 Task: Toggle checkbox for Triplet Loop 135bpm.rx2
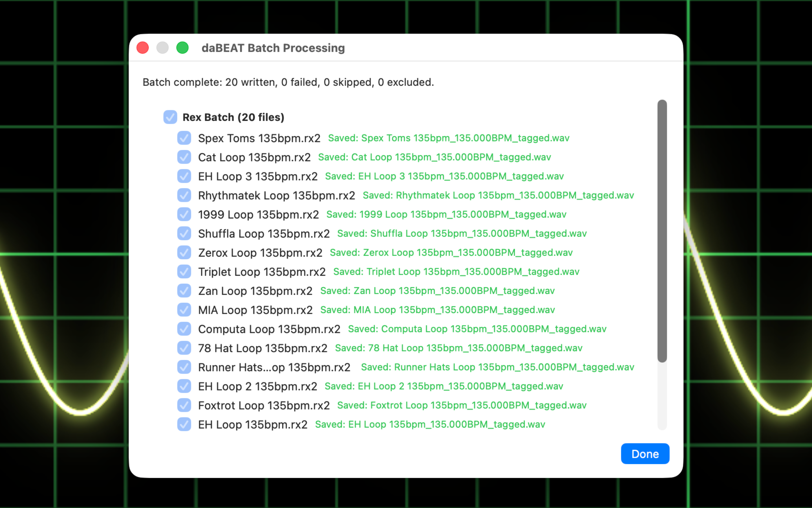pos(184,272)
